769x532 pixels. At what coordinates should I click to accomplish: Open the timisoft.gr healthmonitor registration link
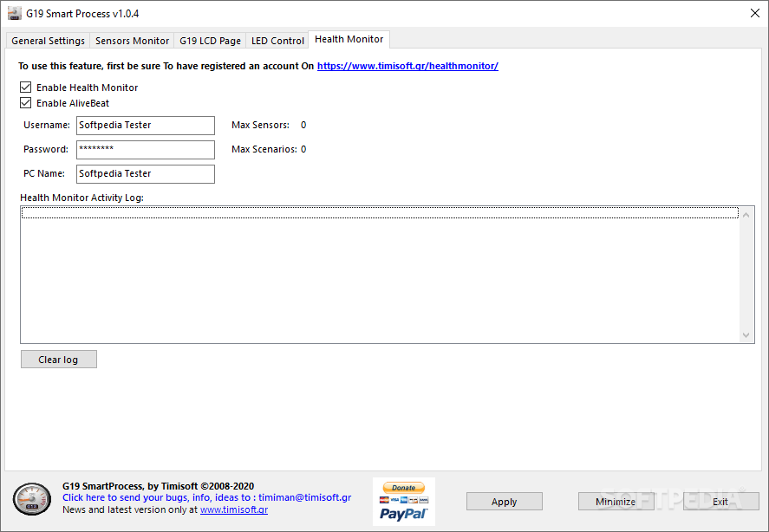click(x=407, y=66)
